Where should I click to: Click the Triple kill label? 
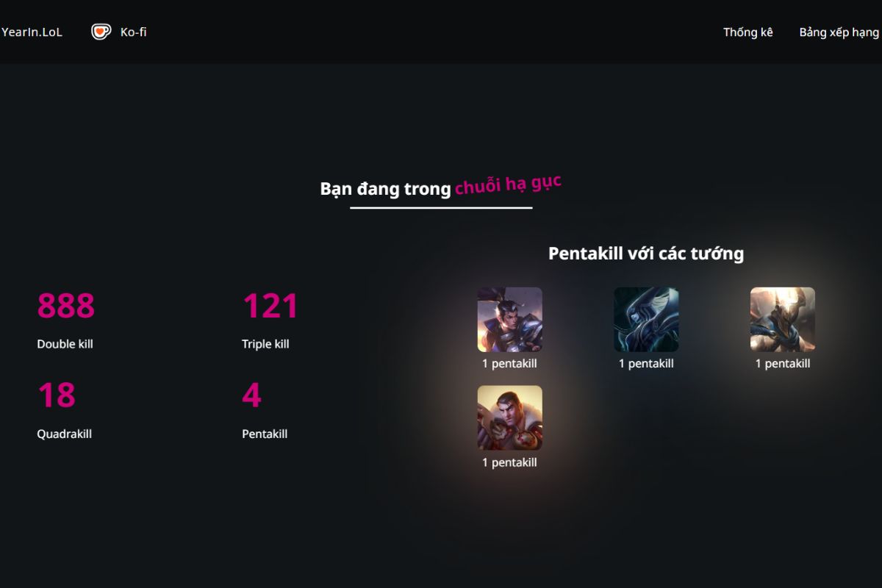coord(265,344)
